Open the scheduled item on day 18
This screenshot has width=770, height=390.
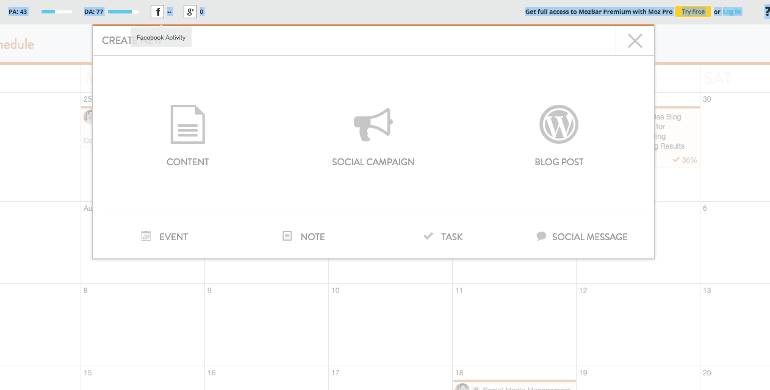coord(514,386)
